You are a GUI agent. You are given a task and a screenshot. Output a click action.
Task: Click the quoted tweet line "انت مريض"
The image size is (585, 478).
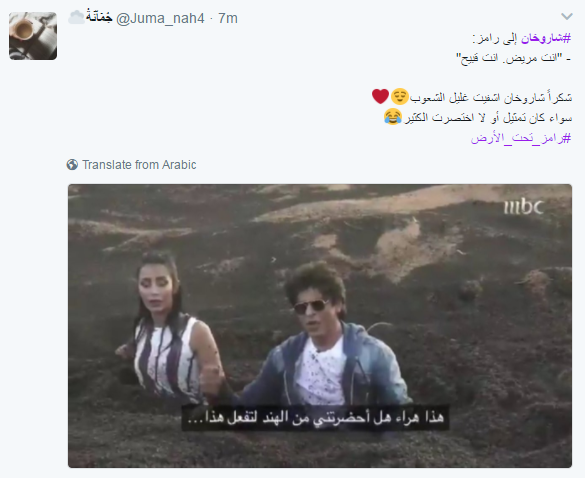pyautogui.click(x=513, y=58)
